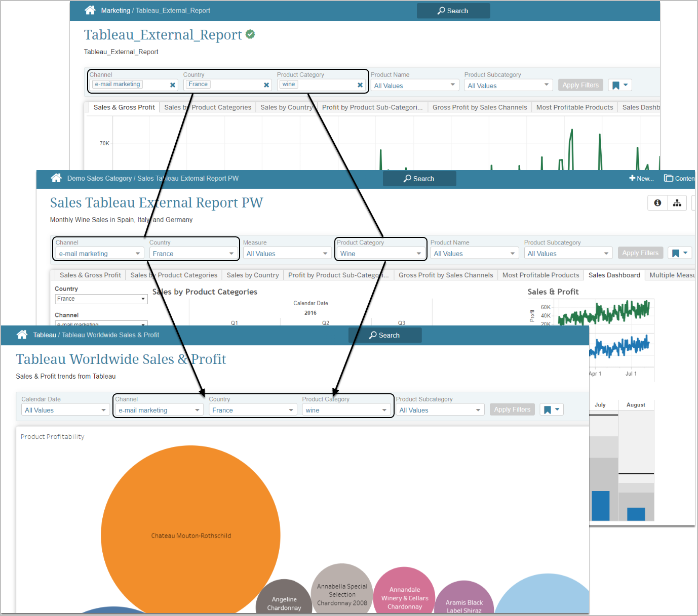Switch to Sales by Country tab in Tableau_External_Report

[286, 107]
